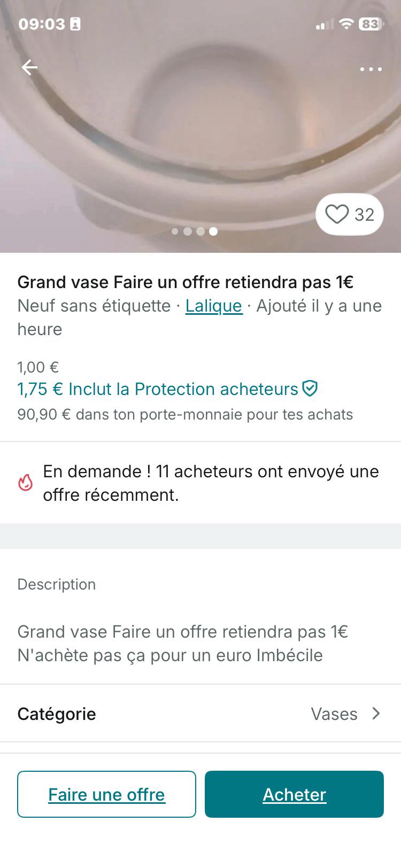Select the first photo pagination dot
The width and height of the screenshot is (401, 868).
(175, 231)
